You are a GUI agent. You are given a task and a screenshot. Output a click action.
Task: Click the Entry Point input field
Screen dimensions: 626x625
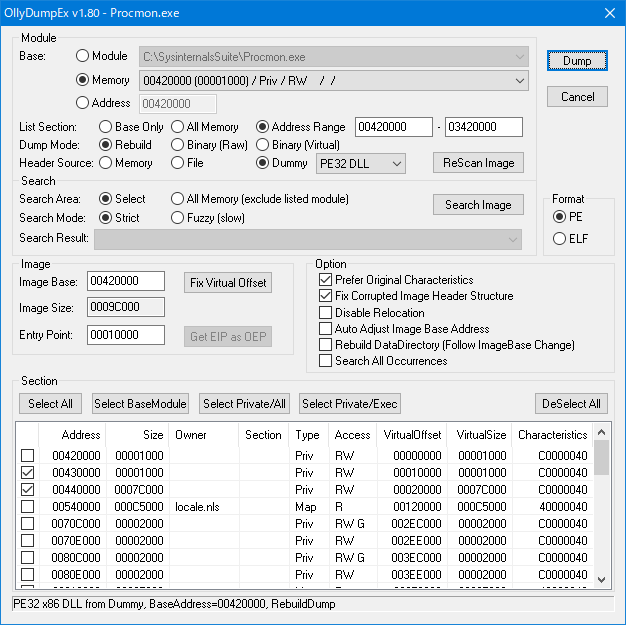tap(126, 335)
